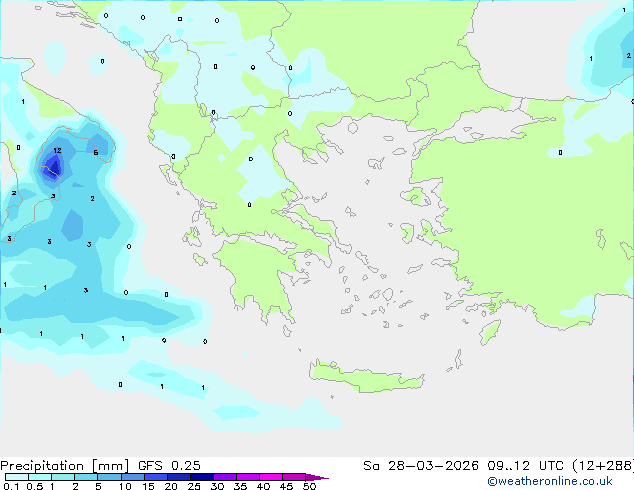The image size is (634, 490).
Task: Click the legend label '20'
Action: click(171, 486)
